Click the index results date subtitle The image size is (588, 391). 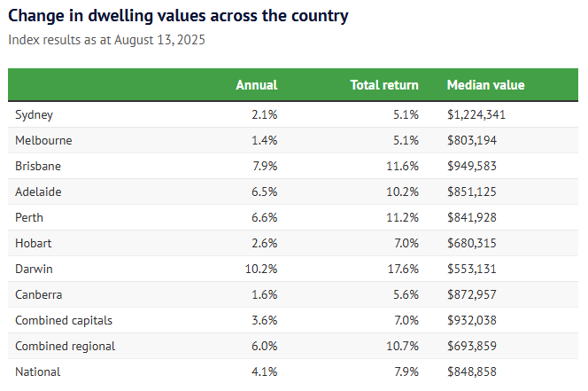(106, 40)
